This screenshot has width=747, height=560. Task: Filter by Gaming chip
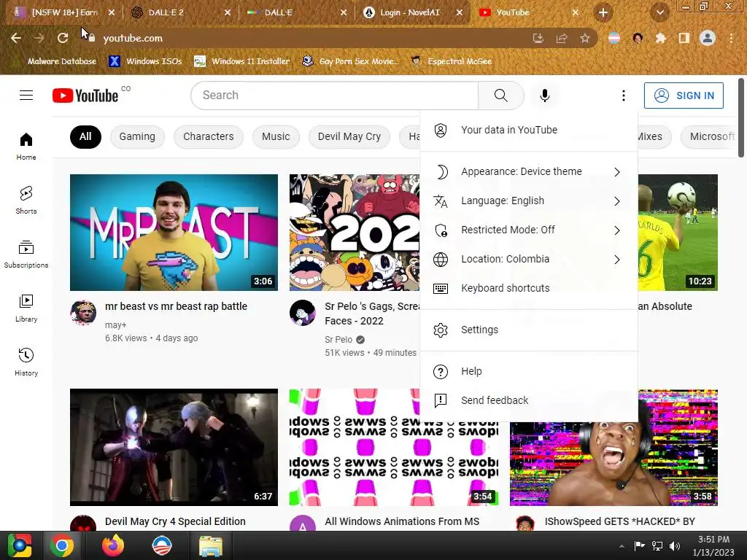(x=137, y=136)
